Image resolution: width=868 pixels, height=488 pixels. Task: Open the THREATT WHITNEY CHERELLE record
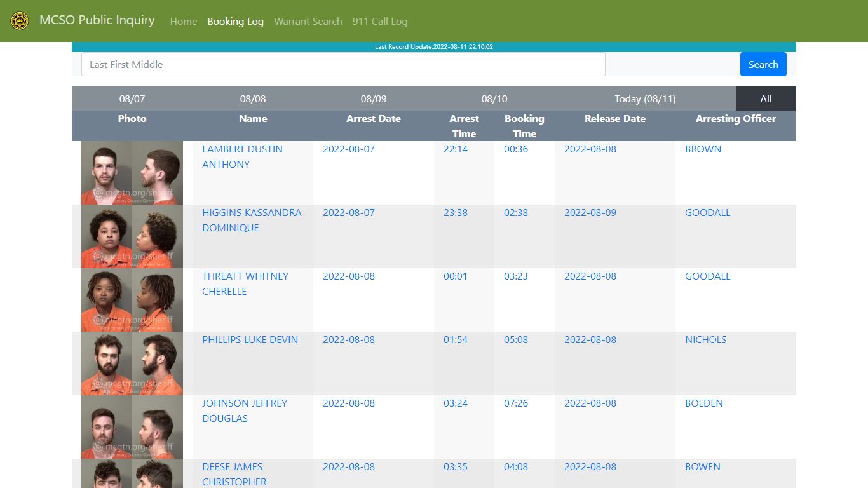245,283
